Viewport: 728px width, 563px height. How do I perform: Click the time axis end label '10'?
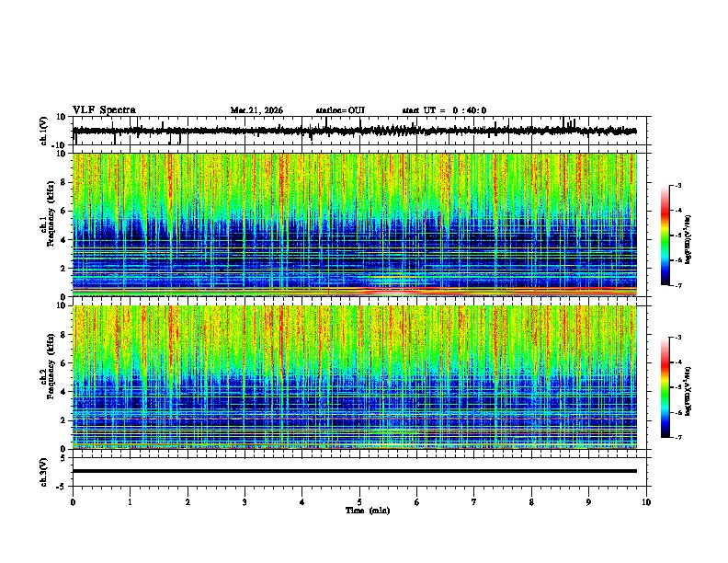click(646, 502)
